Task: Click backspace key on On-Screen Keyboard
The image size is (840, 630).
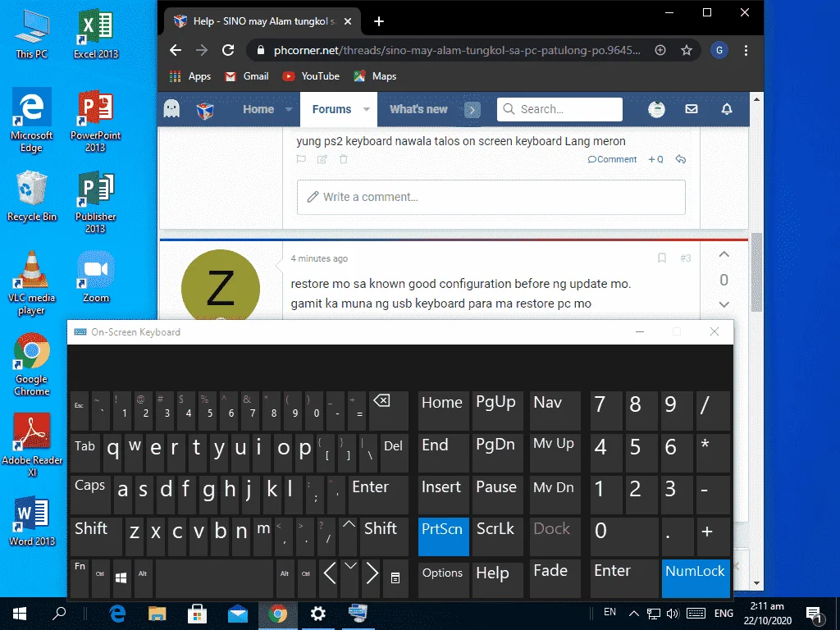Action: click(388, 410)
